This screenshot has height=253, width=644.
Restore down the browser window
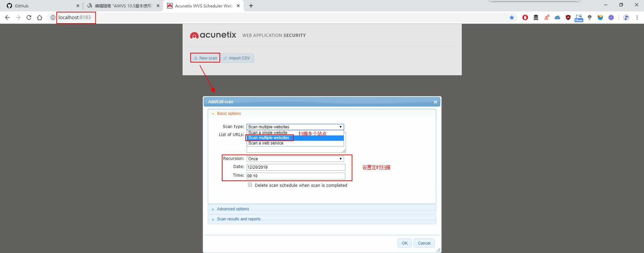click(621, 5)
